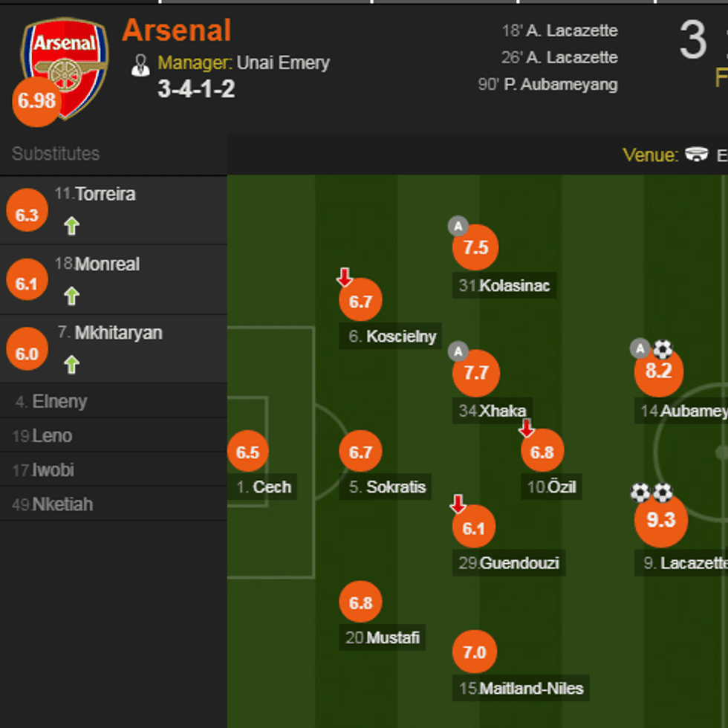
Task: Click Guendouzi's red sub-off arrow
Action: (x=458, y=503)
